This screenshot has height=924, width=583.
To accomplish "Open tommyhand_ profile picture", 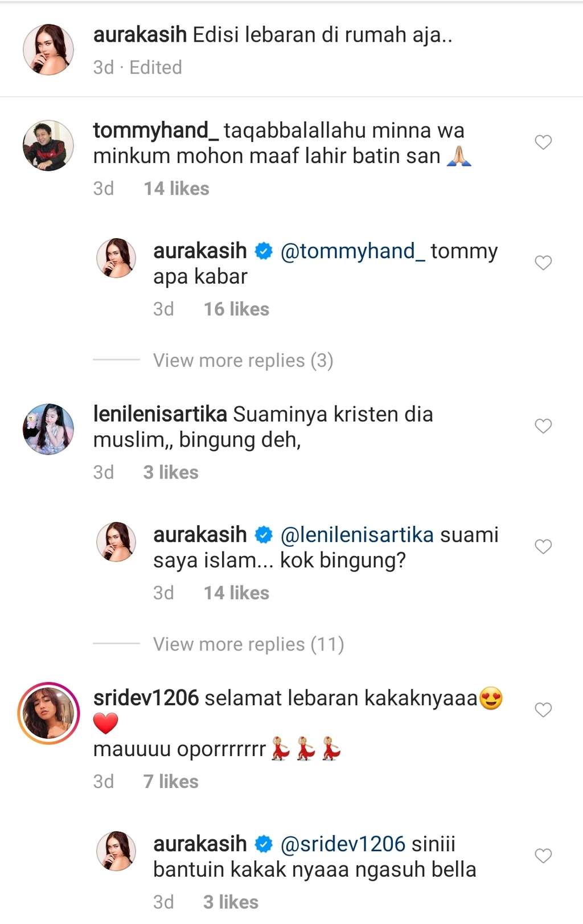I will tap(48, 145).
